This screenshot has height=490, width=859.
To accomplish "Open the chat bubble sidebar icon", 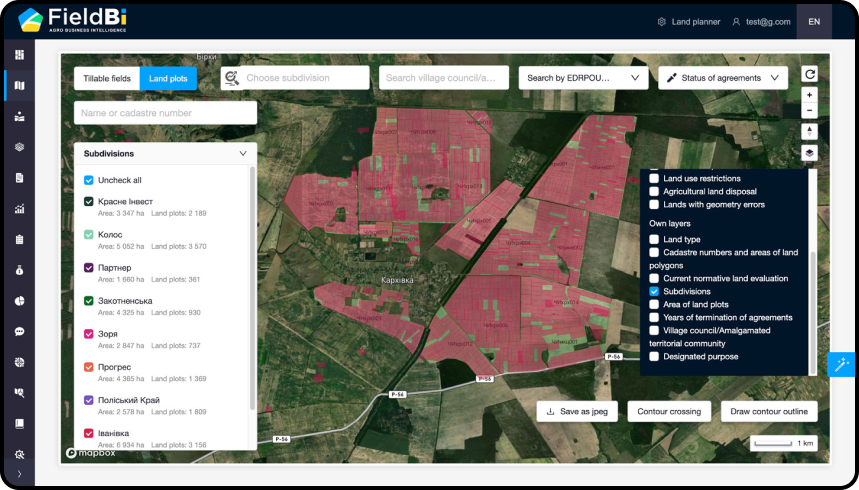I will click(x=20, y=332).
